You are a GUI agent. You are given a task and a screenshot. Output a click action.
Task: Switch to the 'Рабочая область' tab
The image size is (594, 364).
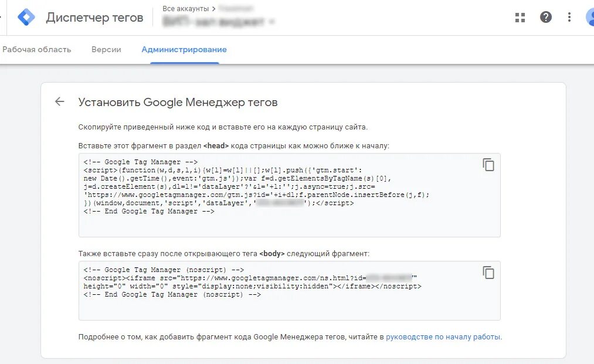(37, 50)
